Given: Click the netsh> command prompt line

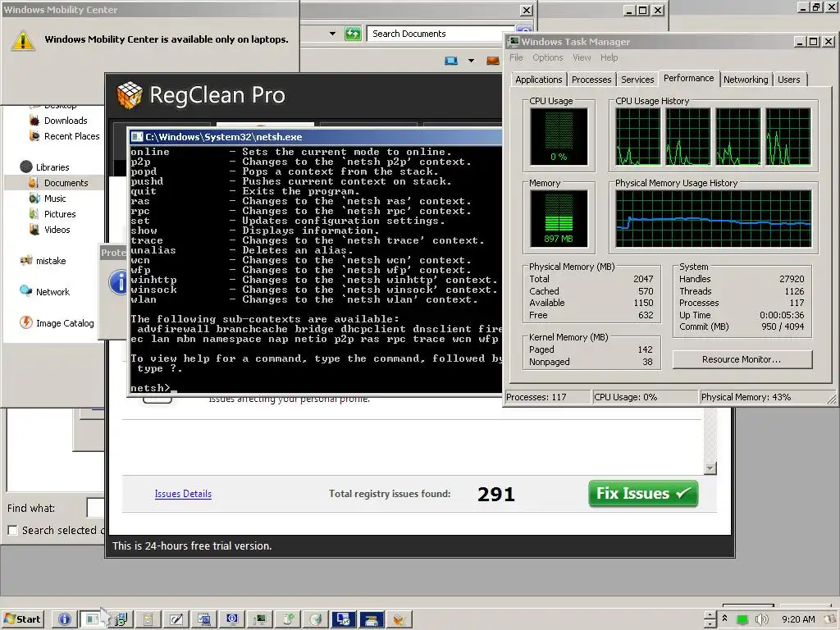Looking at the screenshot, I should (153, 388).
